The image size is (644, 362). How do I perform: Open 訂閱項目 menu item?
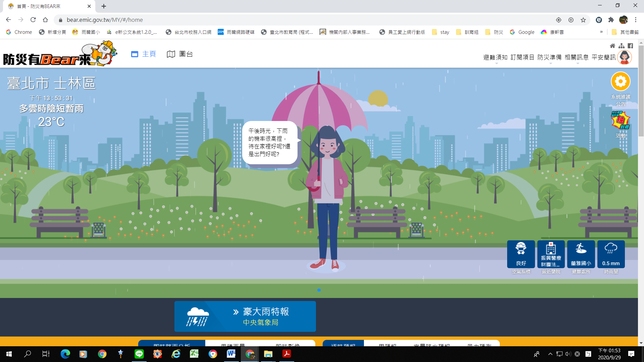522,57
